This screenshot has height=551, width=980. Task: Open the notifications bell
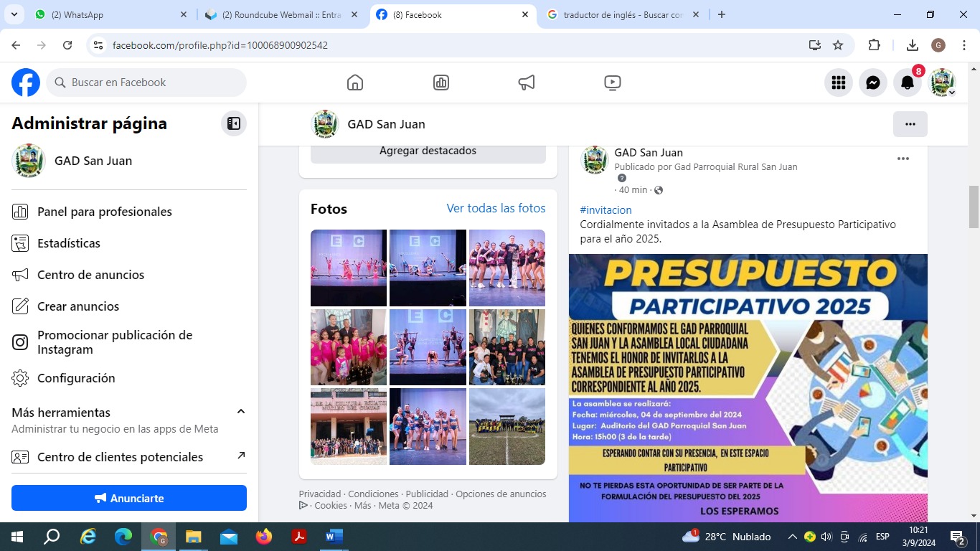[908, 83]
